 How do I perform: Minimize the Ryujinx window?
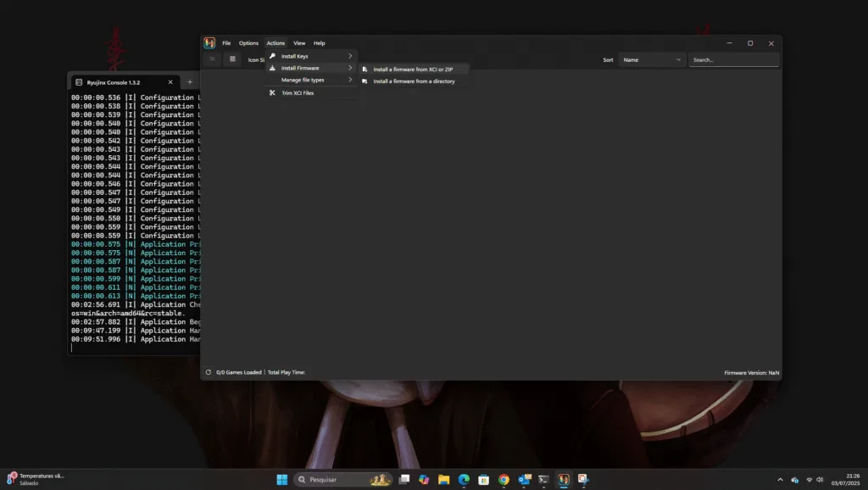click(x=729, y=43)
